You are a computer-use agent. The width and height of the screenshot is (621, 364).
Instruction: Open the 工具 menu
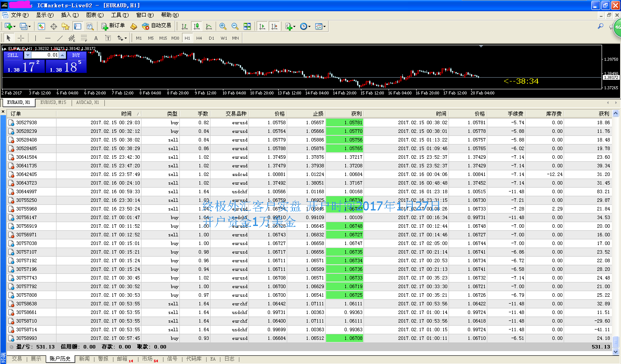click(119, 15)
